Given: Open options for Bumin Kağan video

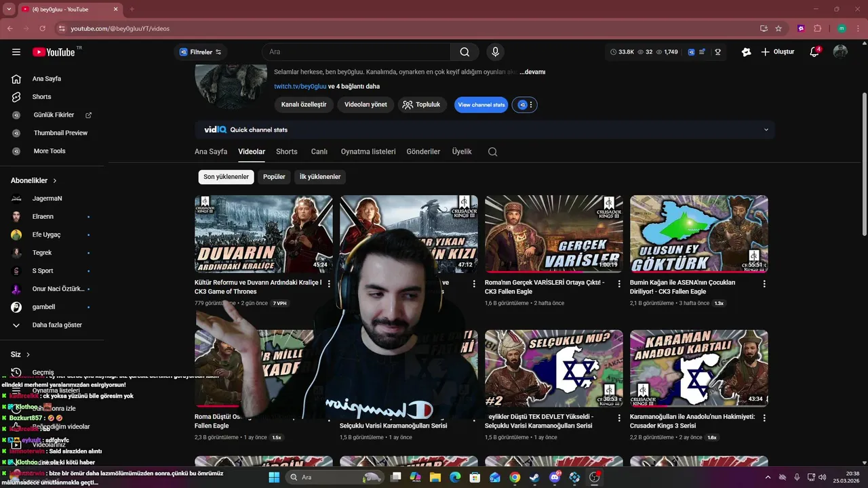Looking at the screenshot, I should 764,284.
